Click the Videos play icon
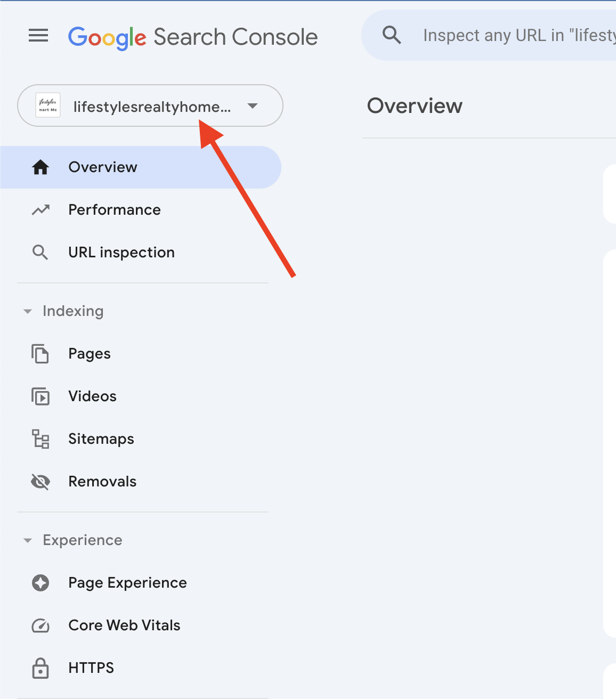Viewport: 616px width, 699px height. click(x=40, y=396)
